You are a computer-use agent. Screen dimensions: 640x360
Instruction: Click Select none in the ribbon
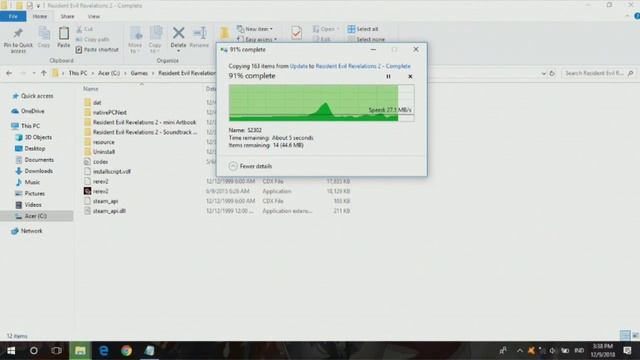pos(366,39)
